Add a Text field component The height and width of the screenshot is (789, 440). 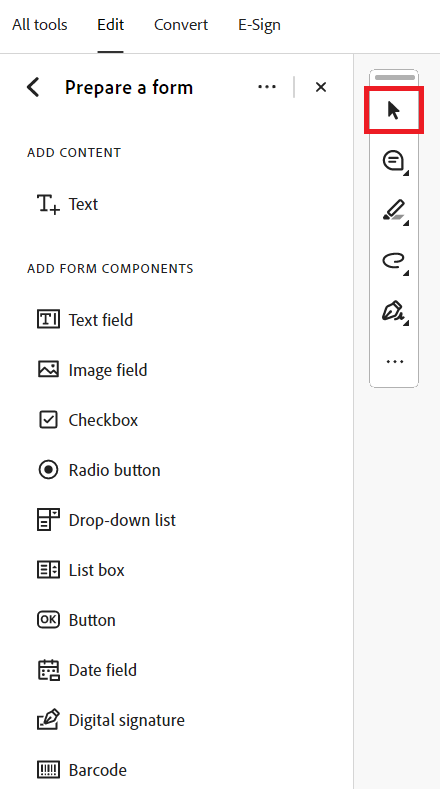[85, 320]
